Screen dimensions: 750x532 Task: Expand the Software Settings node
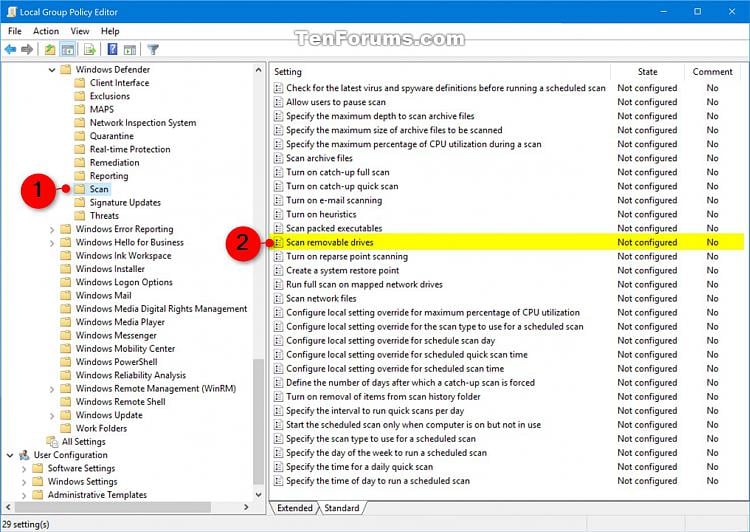point(24,469)
